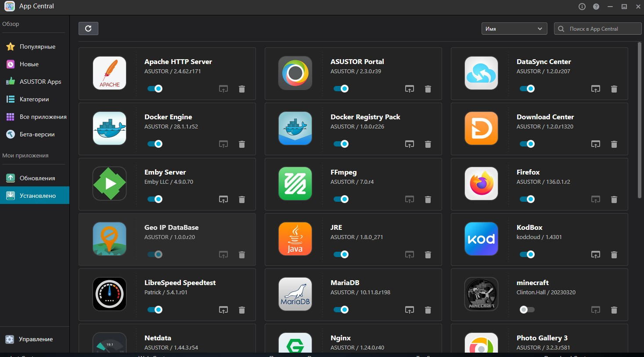Toggle the Emby Server switch

click(155, 199)
